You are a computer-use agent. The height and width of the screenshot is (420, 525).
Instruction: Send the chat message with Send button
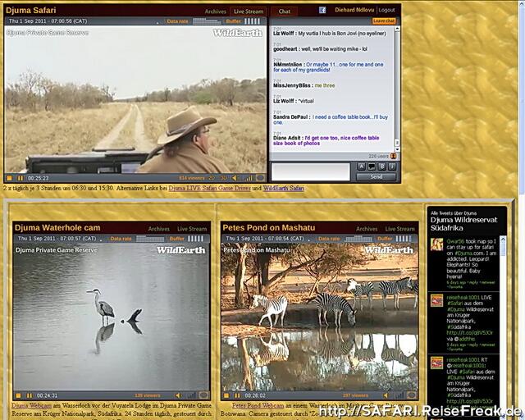[376, 176]
